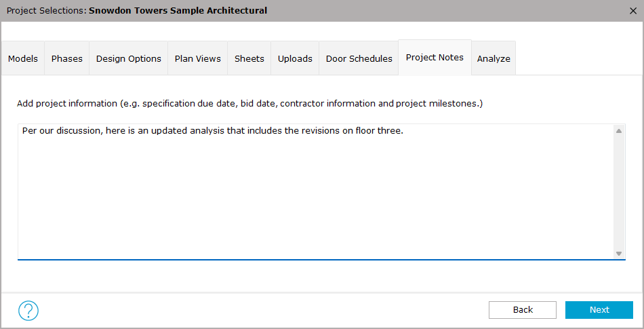Open the Door Schedules tab
Screen dimensions: 644x329
[359, 59]
